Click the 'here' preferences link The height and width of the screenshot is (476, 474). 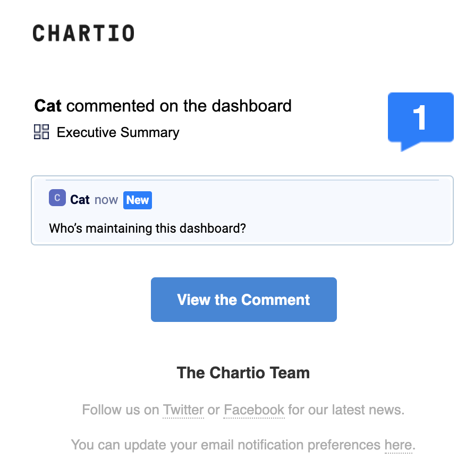tap(399, 445)
